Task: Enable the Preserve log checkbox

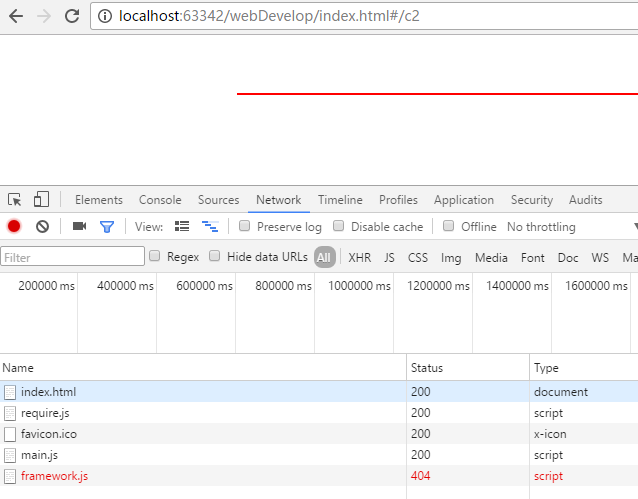Action: [245, 226]
